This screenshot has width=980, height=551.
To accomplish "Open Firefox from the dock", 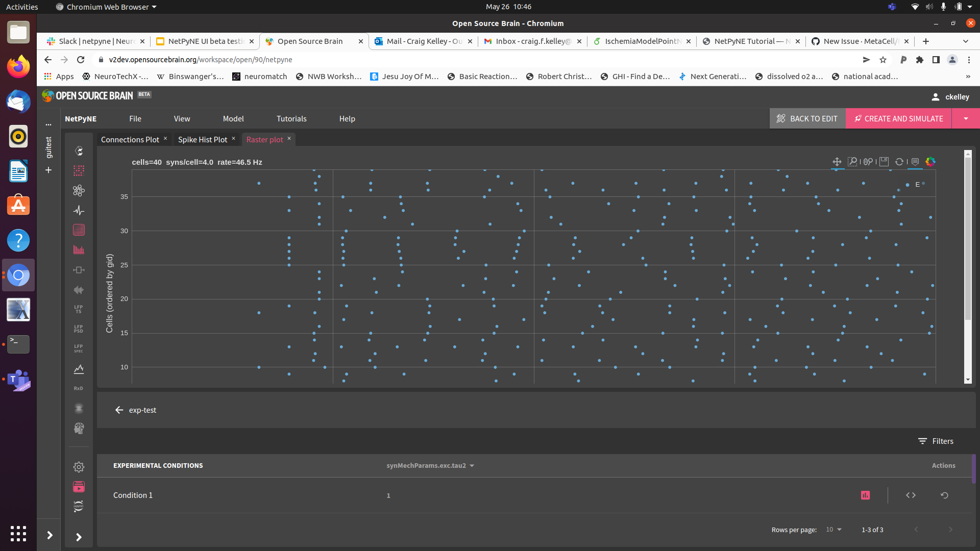I will click(18, 67).
